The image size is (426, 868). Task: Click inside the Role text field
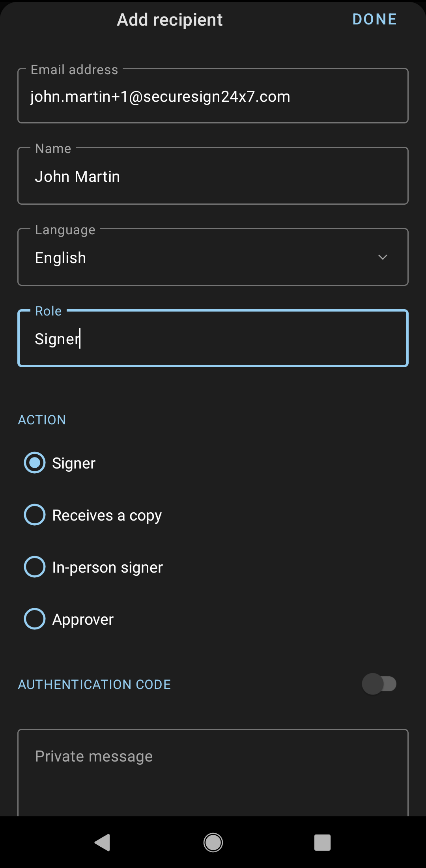point(213,339)
